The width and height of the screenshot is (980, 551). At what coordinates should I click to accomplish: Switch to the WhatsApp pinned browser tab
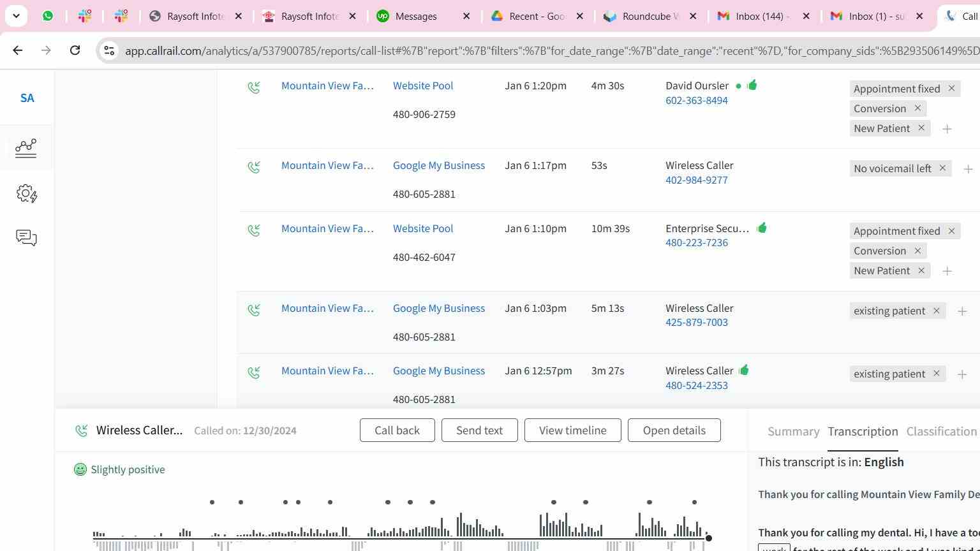pyautogui.click(x=48, y=16)
